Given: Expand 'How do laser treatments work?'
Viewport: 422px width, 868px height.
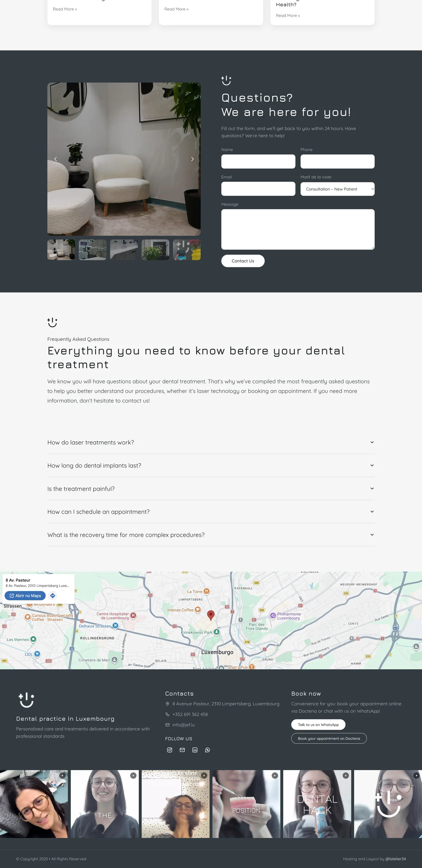Looking at the screenshot, I should point(211,442).
